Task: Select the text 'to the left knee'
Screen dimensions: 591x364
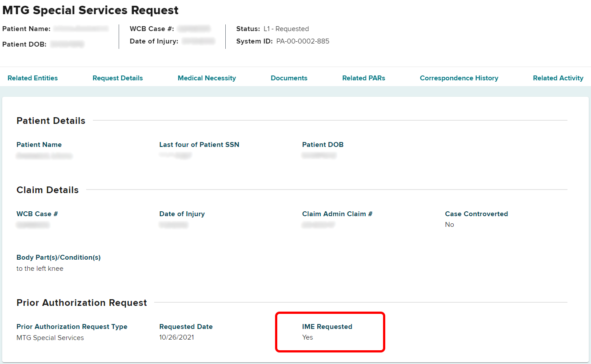Action: [40, 269]
